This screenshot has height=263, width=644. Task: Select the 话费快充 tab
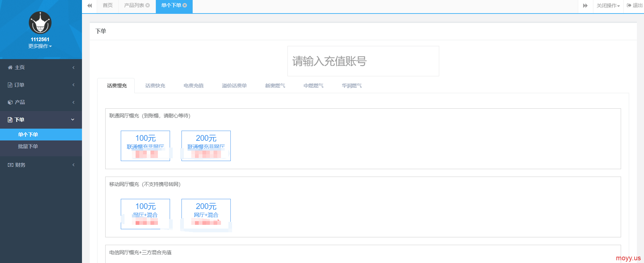click(155, 86)
